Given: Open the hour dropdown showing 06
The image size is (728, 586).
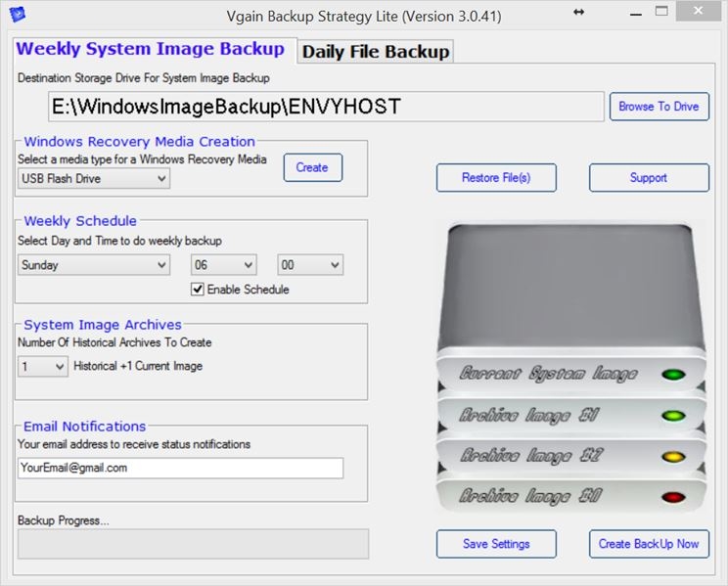Looking at the screenshot, I should 223,265.
